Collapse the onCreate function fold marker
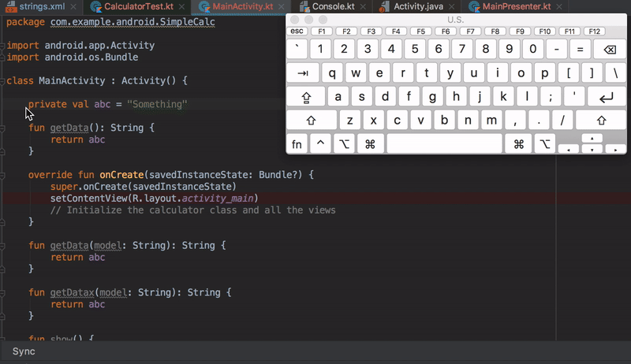This screenshot has width=631, height=364. (x=2, y=175)
